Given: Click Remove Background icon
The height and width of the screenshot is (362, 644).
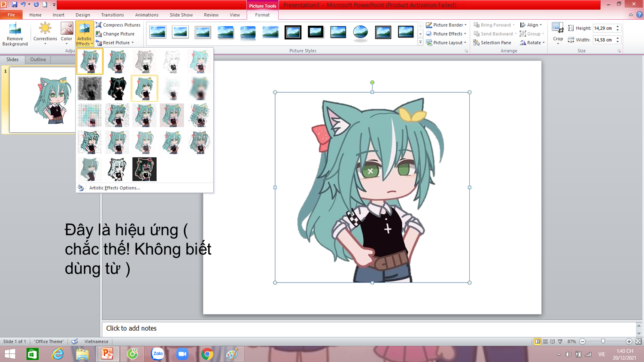Looking at the screenshot, I should 15,34.
